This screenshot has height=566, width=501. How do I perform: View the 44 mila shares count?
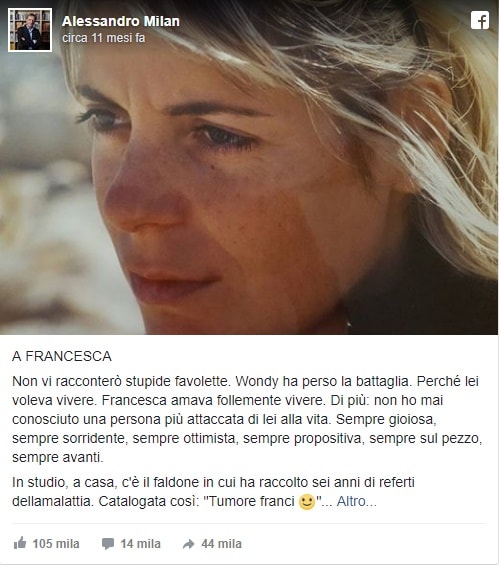(221, 544)
